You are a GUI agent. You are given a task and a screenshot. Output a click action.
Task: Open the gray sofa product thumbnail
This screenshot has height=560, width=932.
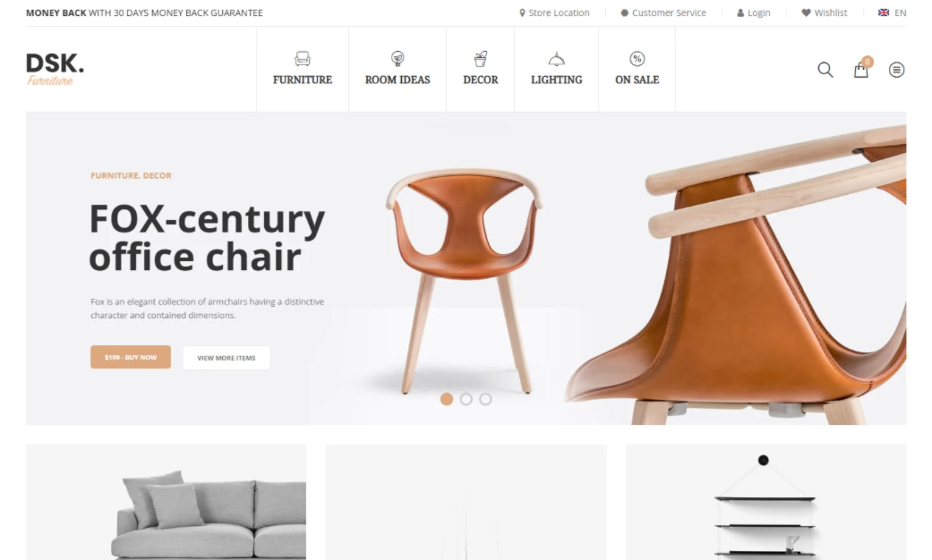coord(166,502)
